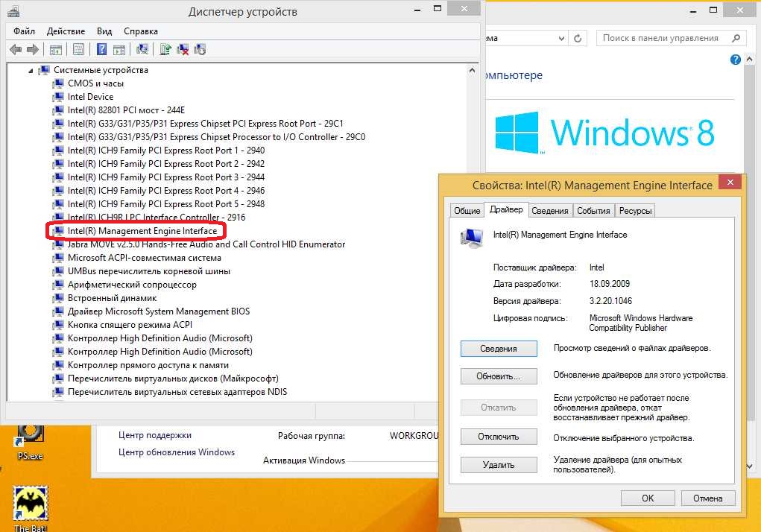Viewport: 761px width, 532px height.
Task: Open the Вид menu
Action: 104,31
